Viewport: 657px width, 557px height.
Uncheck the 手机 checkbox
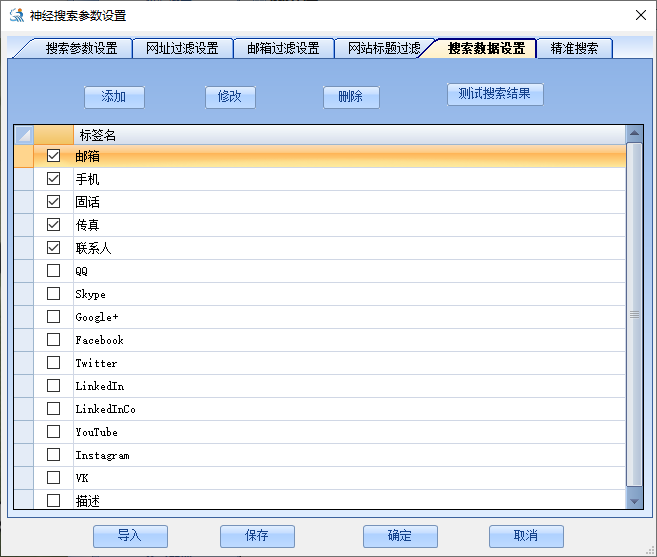pos(53,179)
